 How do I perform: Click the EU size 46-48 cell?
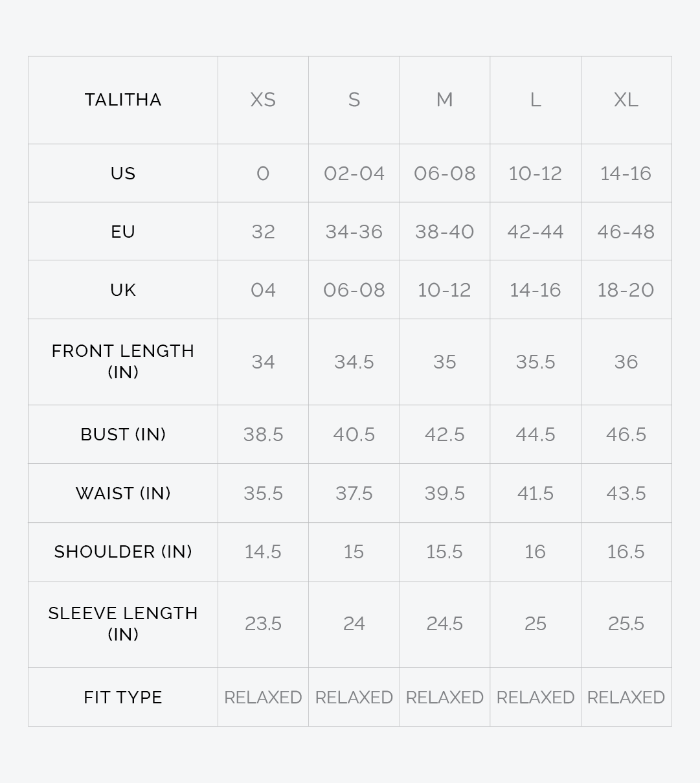point(626,232)
